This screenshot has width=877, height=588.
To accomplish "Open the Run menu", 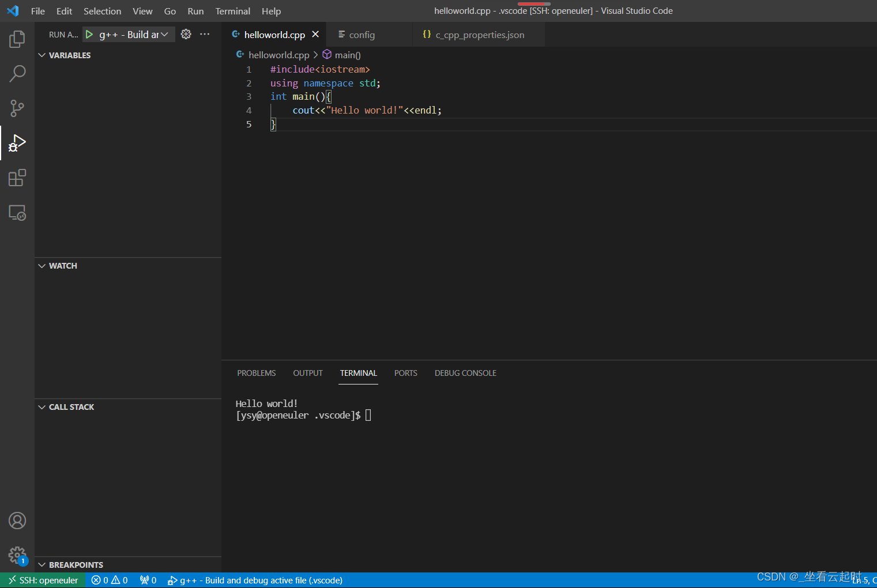I will point(195,11).
